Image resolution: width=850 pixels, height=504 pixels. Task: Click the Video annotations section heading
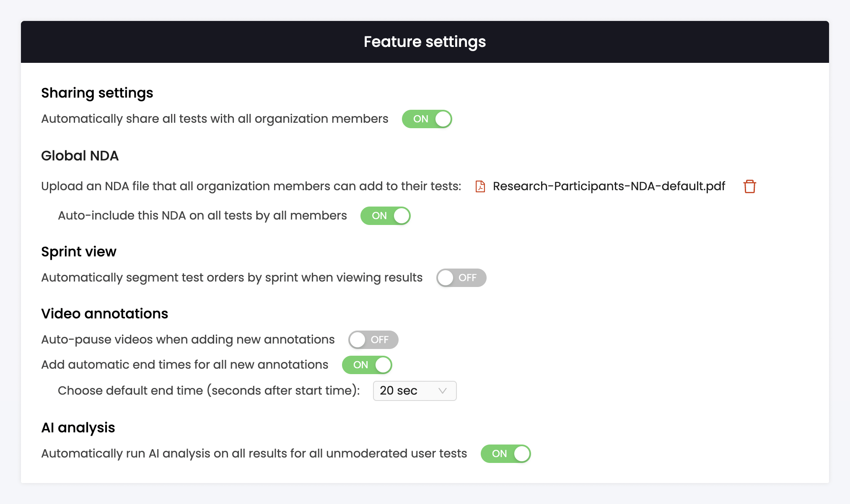(104, 314)
